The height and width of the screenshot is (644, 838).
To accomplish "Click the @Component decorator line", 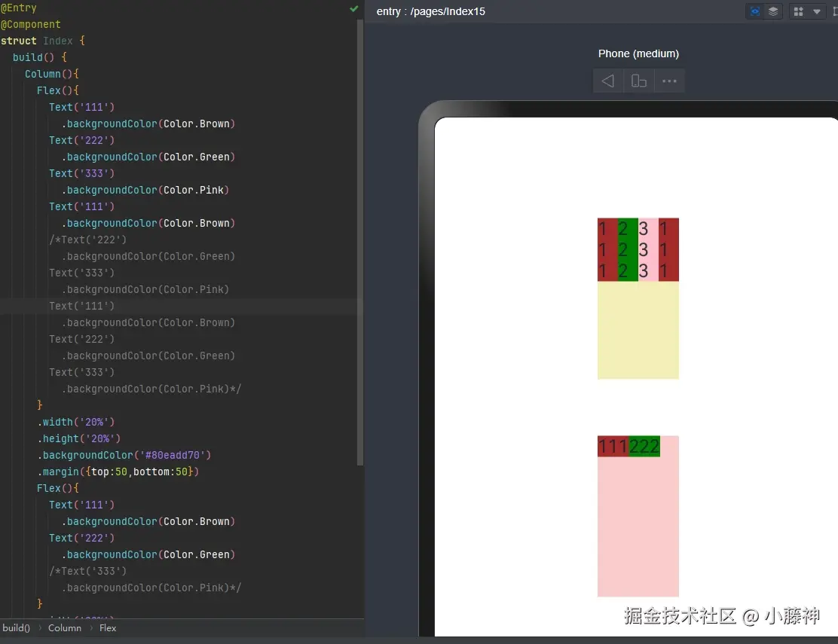I will [x=30, y=25].
